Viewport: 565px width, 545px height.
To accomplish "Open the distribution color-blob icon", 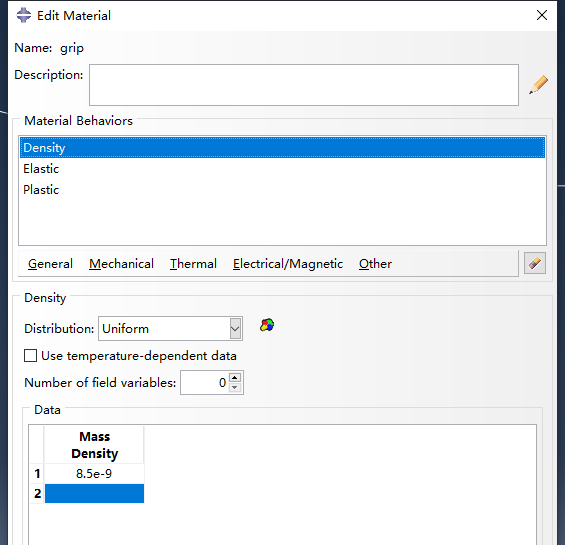I will (x=267, y=325).
